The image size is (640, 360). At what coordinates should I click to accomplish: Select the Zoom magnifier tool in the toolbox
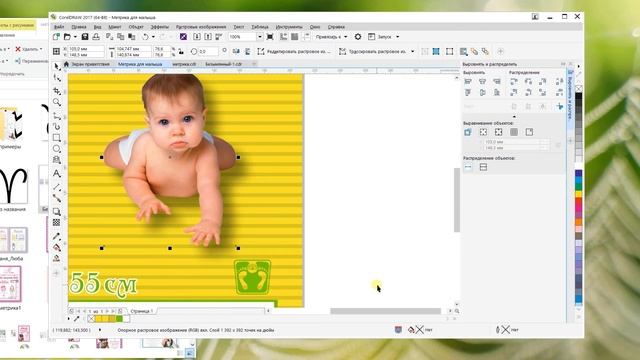(57, 102)
